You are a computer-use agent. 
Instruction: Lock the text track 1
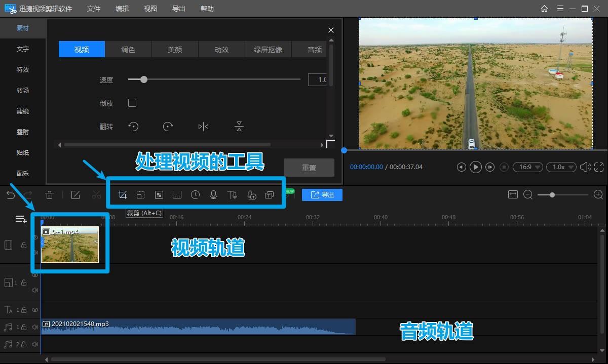(24, 310)
